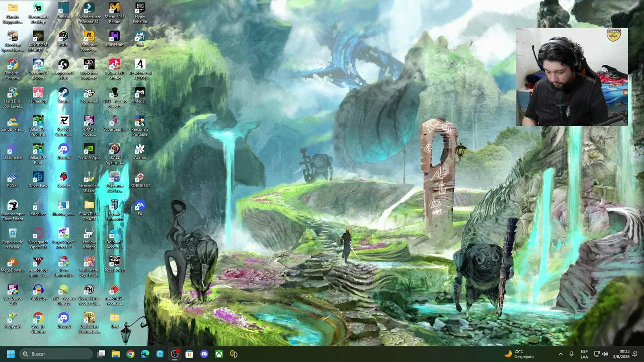This screenshot has width=644, height=362.
Task: Select the Driver Easy shortcut
Action: (x=38, y=180)
